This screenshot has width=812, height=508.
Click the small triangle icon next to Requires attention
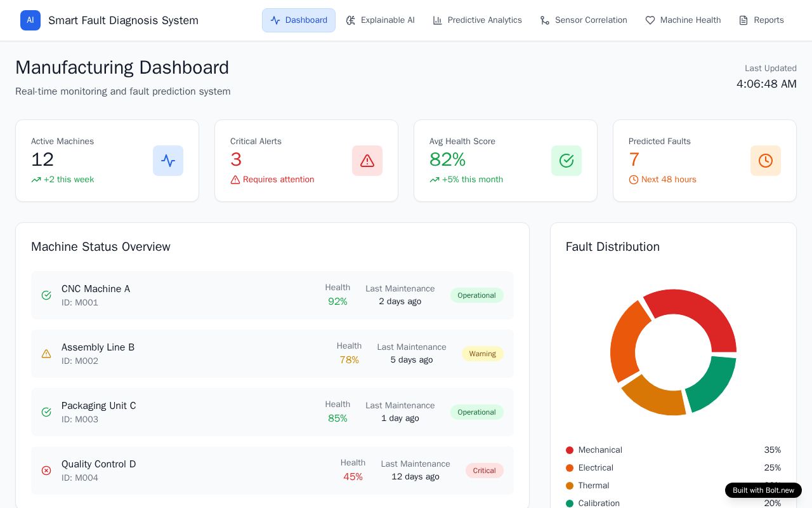(x=235, y=180)
